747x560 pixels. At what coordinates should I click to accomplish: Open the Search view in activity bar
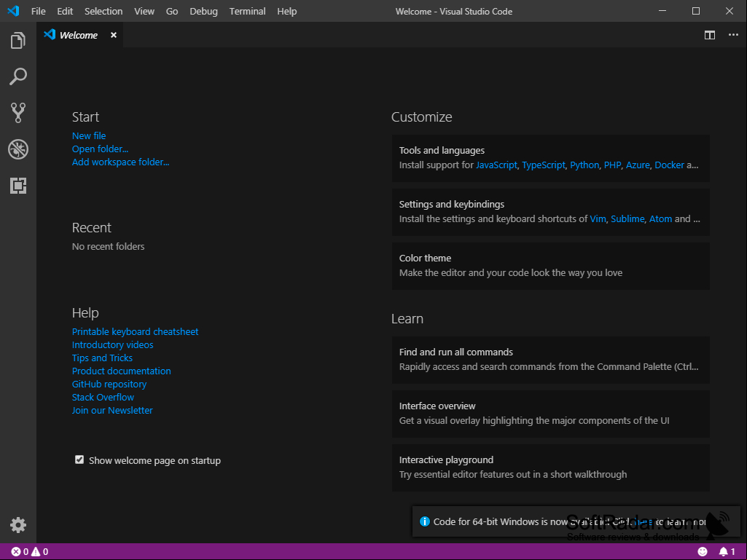[18, 76]
